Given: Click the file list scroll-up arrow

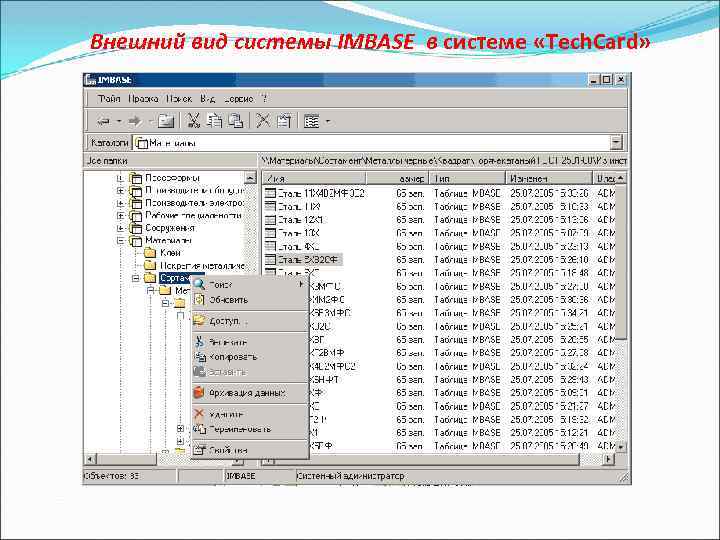Looking at the screenshot, I should 620,178.
